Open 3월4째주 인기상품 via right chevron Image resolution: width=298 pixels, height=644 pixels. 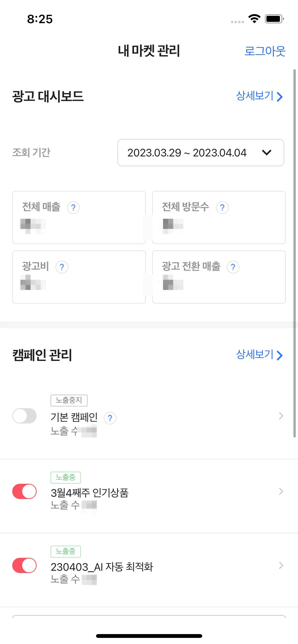281,491
